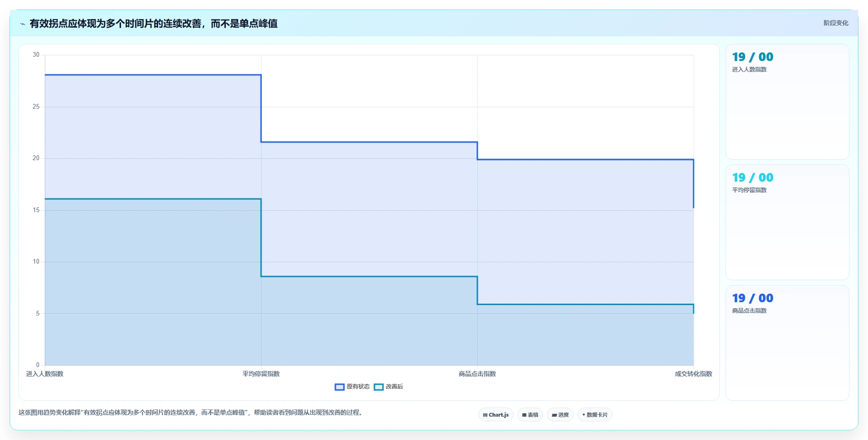
Task: Click the caption text below the chart
Action: tap(191, 412)
